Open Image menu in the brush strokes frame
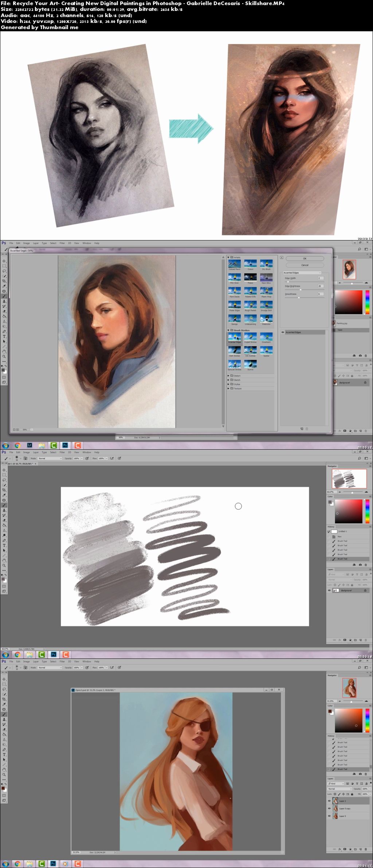Viewport: 373px width, 868px height. click(x=26, y=452)
